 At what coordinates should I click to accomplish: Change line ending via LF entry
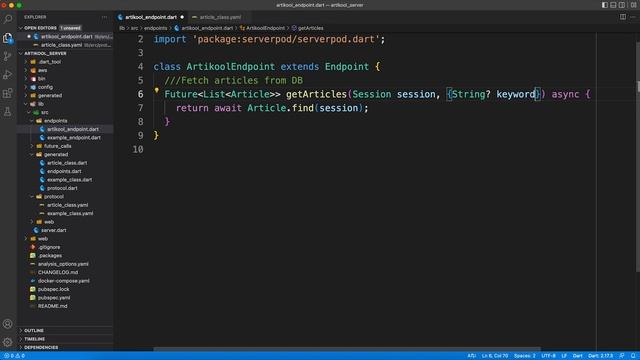click(x=564, y=356)
